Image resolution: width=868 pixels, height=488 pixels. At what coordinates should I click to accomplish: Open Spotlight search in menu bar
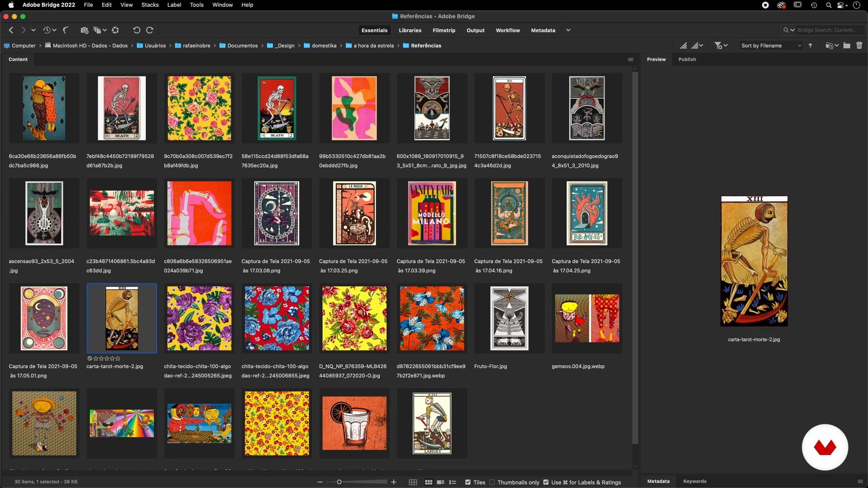829,5
